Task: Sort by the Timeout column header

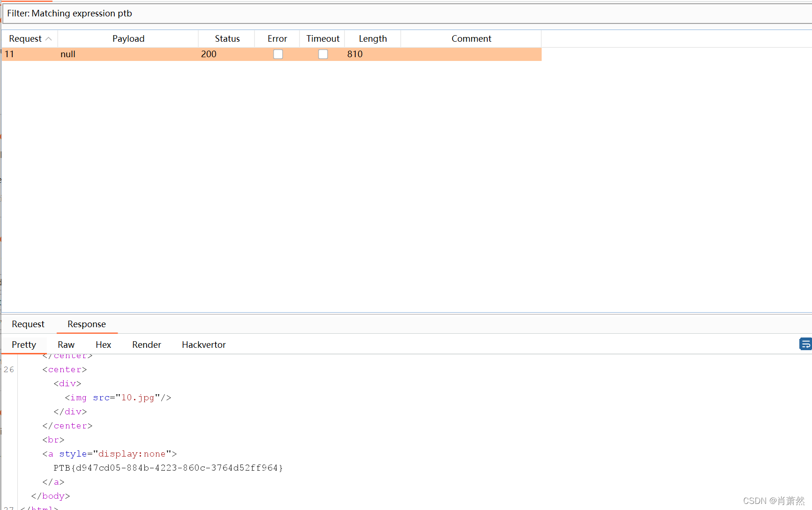Action: pos(323,39)
